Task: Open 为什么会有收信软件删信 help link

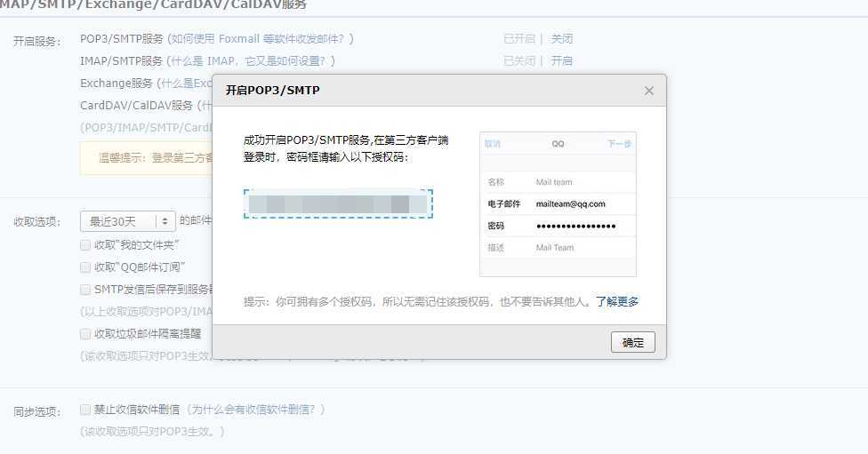Action: point(256,410)
